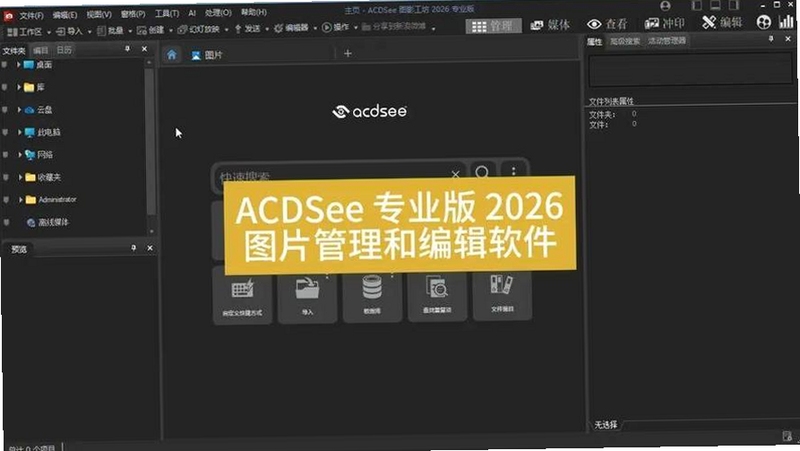
Task: Open the 编辑(E) menu
Action: (65, 15)
